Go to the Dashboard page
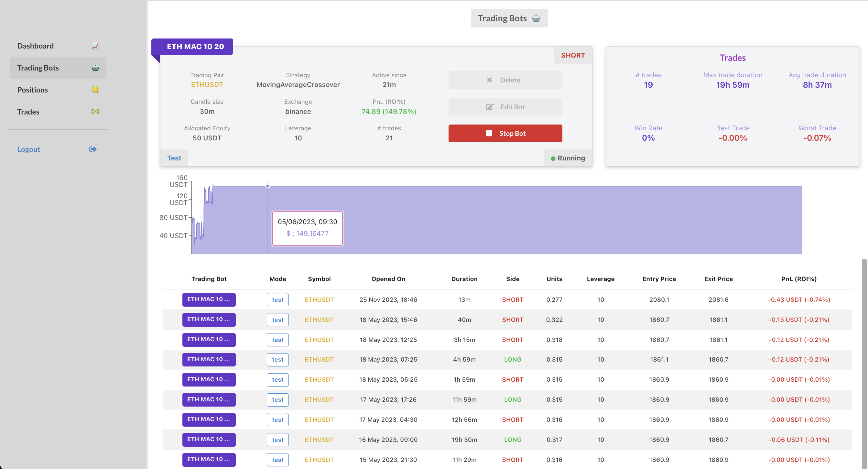The width and height of the screenshot is (868, 469). pos(35,46)
